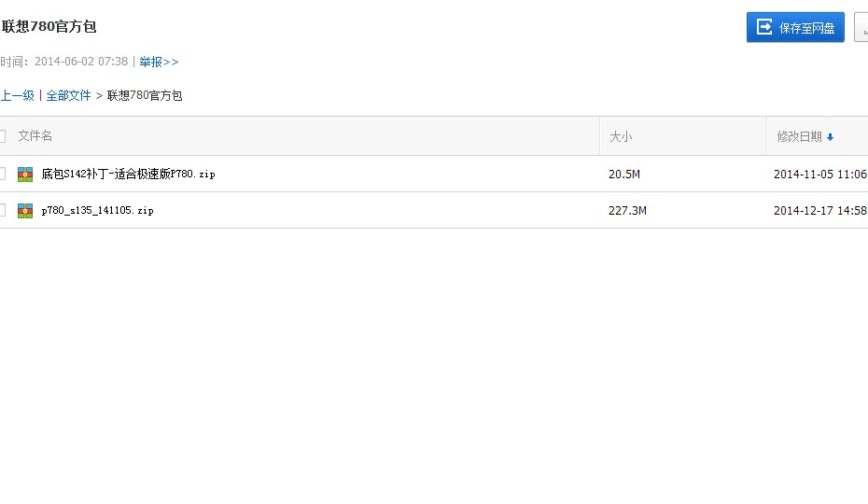Sort by the 修改日期 column header
This screenshot has height=504, width=868.
pyautogui.click(x=799, y=136)
